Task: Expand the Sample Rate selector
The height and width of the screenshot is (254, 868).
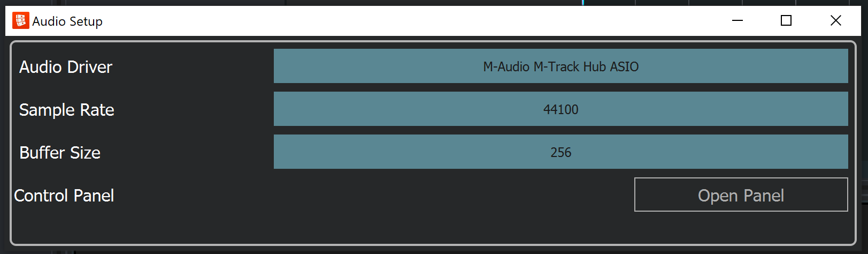Action: click(560, 109)
